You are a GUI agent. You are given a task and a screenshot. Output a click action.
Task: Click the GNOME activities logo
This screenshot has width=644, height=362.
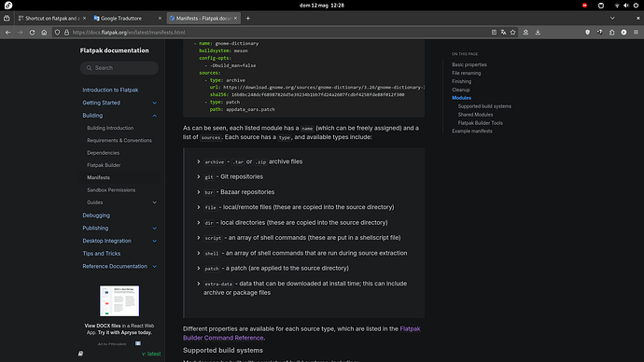(8, 6)
